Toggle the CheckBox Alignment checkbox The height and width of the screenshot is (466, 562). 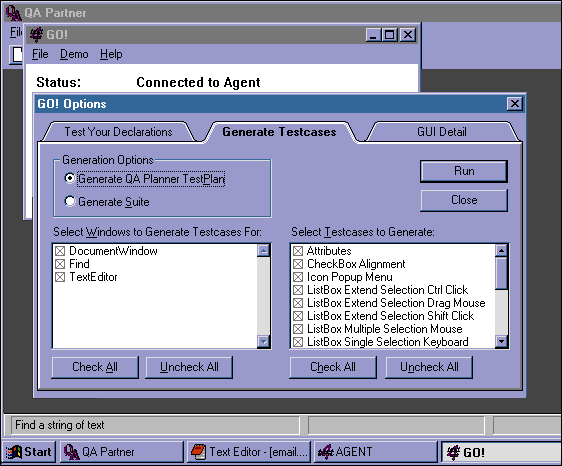pos(298,264)
